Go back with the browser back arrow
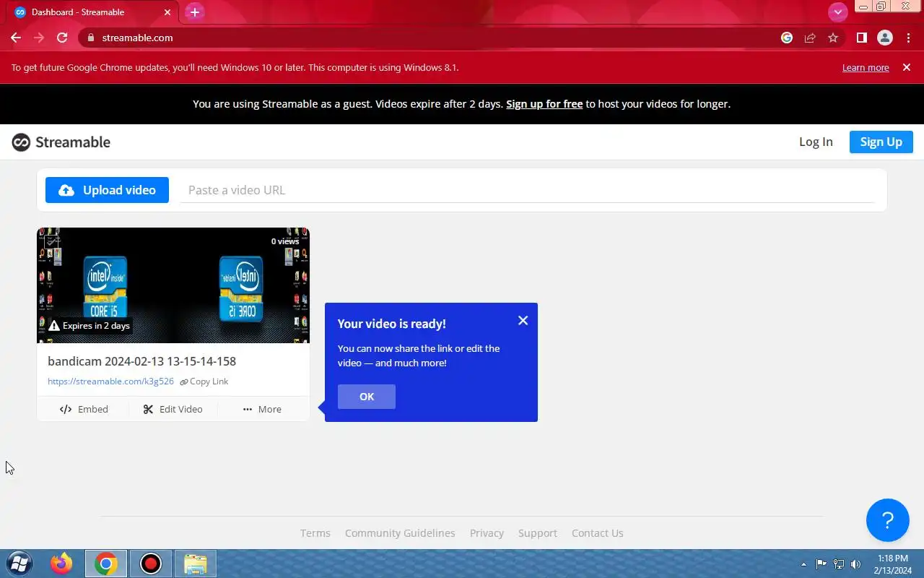The image size is (924, 578). (x=16, y=38)
